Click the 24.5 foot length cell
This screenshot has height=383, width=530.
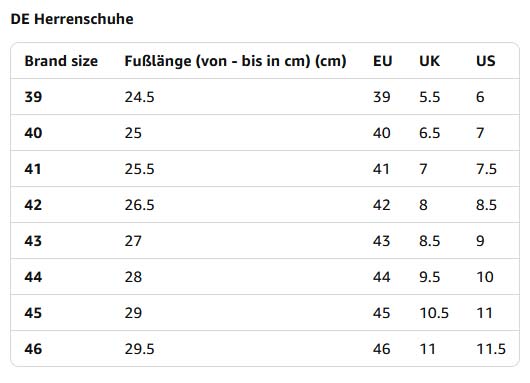(139, 97)
